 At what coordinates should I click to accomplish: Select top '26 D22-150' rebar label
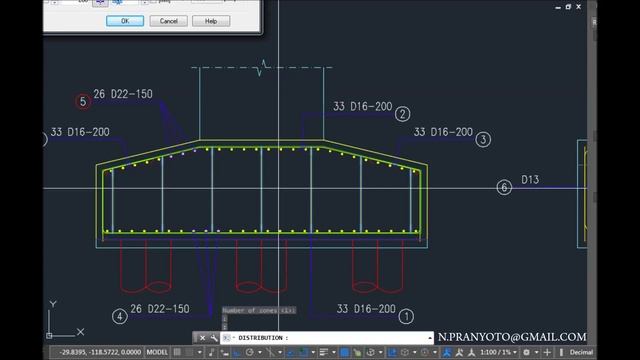123,94
